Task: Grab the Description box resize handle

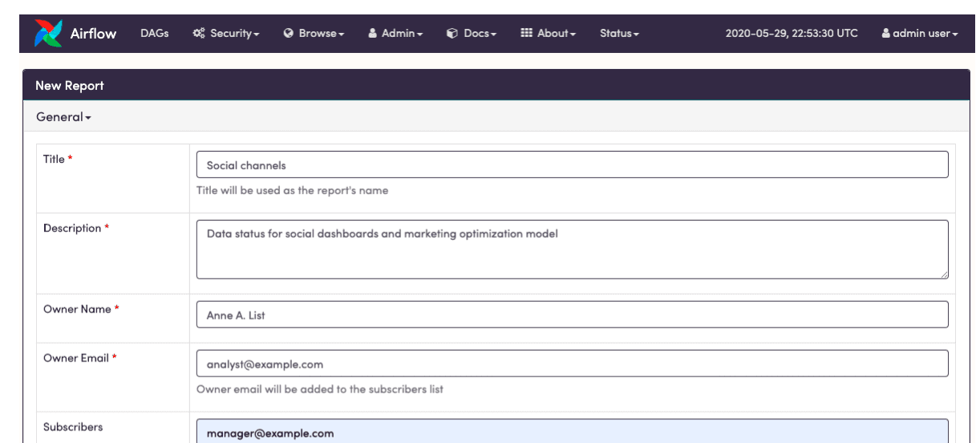Action: pyautogui.click(x=944, y=274)
